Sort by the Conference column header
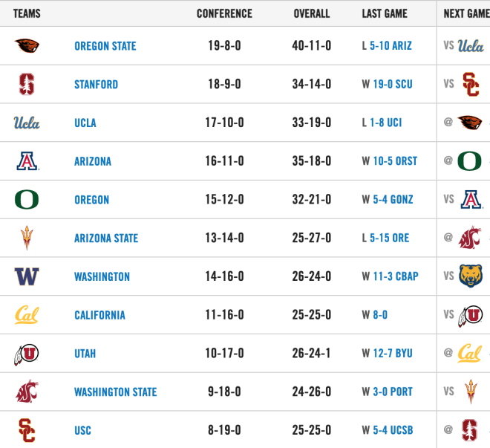 pos(224,13)
